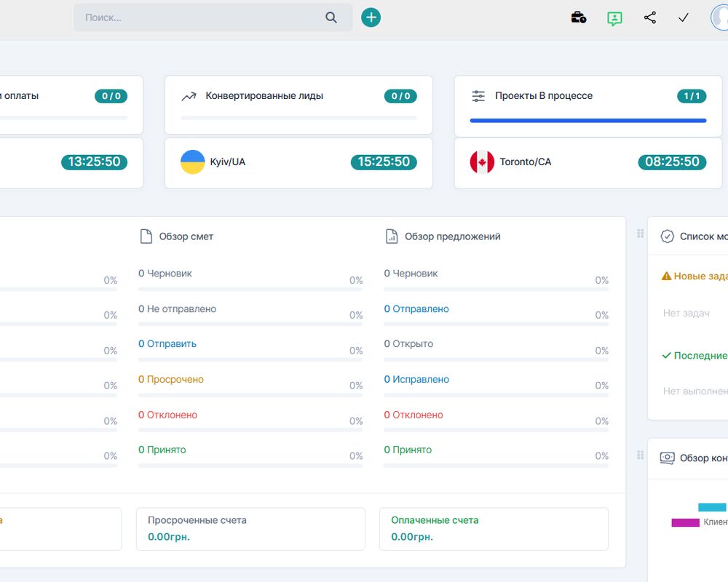Open the green contact message icon

click(x=614, y=17)
